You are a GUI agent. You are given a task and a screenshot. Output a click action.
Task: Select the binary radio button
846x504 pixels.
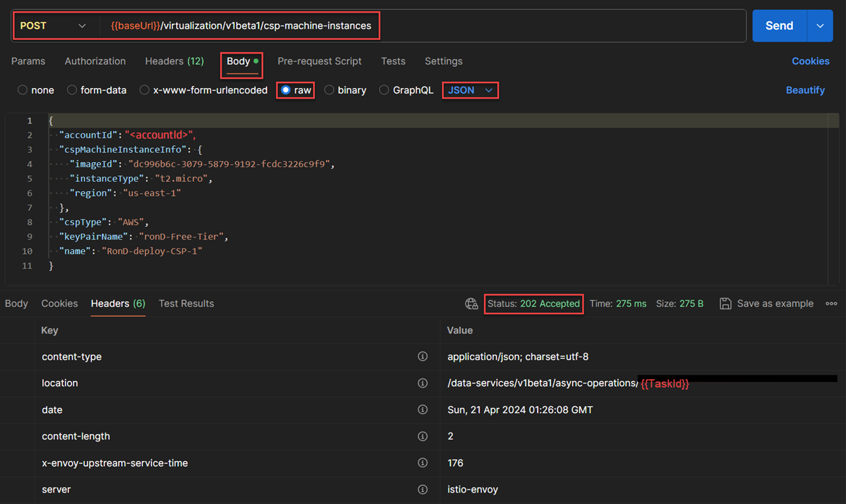coord(329,90)
